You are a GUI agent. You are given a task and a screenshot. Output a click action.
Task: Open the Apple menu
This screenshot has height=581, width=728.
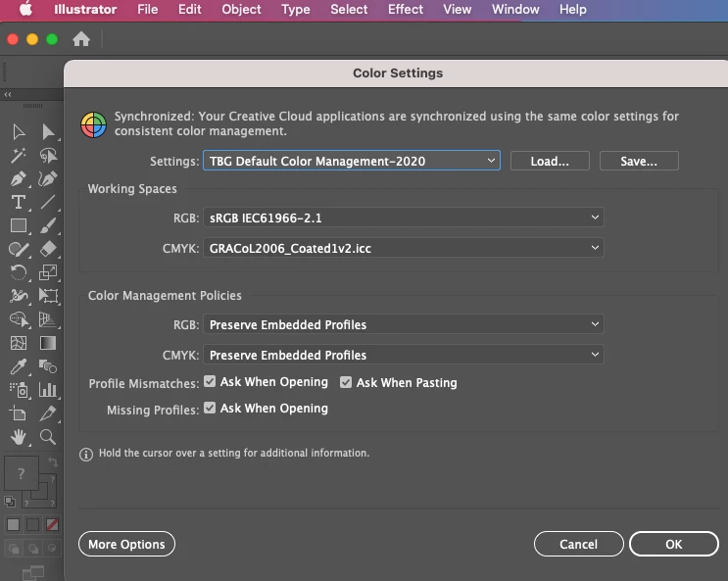(x=26, y=9)
